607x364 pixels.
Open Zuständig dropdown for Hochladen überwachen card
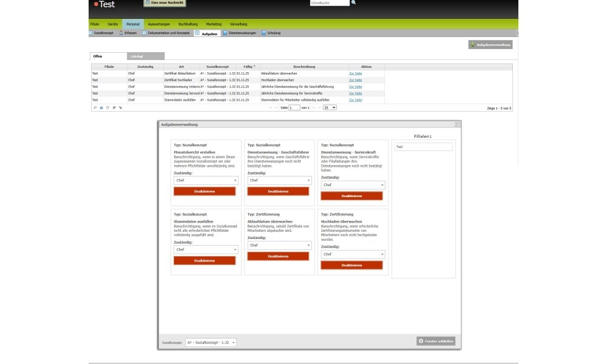(x=353, y=254)
